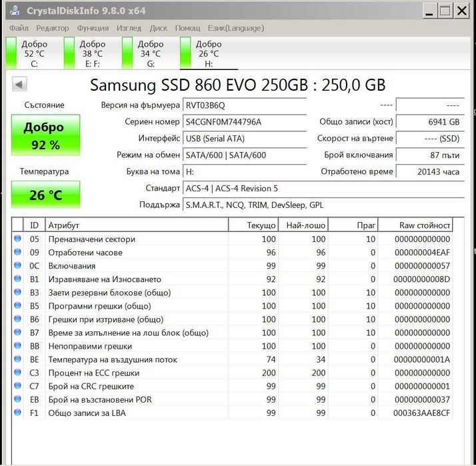Click the Атрибут column header
Viewport: 476px width, 466px height.
(137, 225)
